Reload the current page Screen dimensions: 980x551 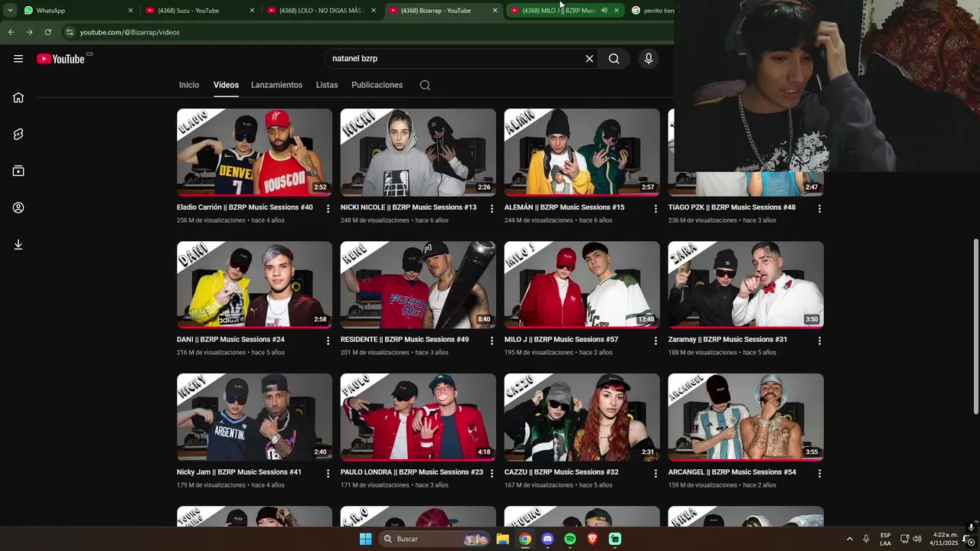point(47,32)
